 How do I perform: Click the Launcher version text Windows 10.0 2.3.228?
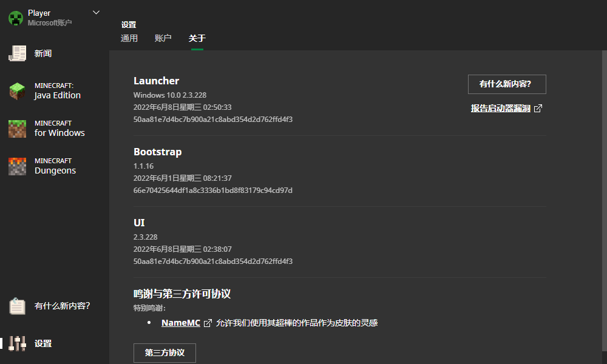click(170, 95)
